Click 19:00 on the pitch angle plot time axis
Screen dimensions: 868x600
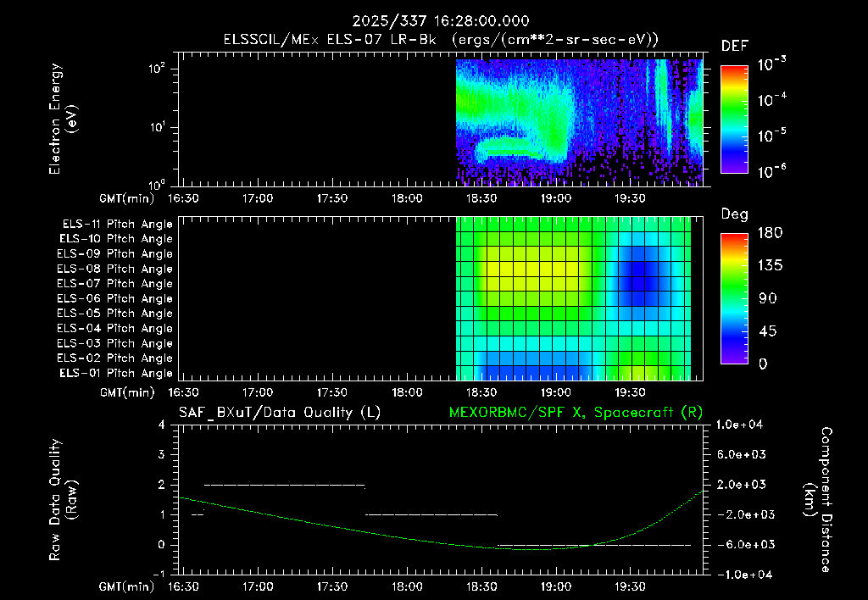[556, 393]
